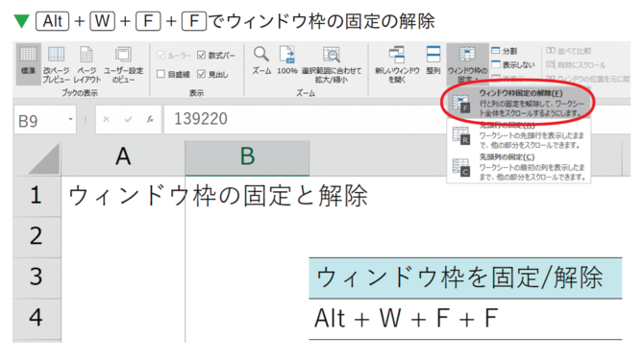Viewport: 644px width, 362px height.
Task: Click the 表示しない hide window button
Action: (x=513, y=65)
